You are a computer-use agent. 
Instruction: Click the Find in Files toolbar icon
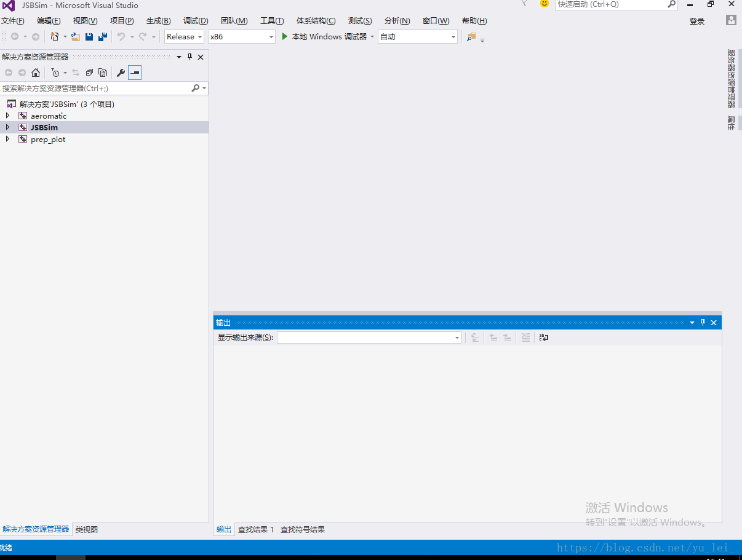471,37
